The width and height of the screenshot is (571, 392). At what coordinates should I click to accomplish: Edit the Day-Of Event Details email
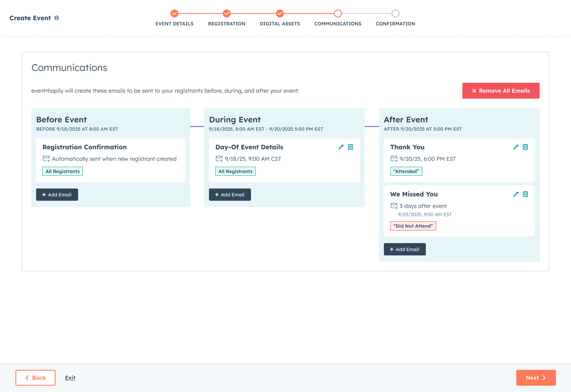[x=341, y=147]
